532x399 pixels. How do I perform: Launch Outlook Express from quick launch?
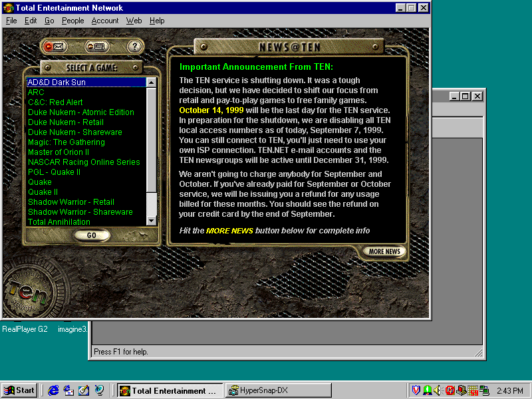[68, 390]
